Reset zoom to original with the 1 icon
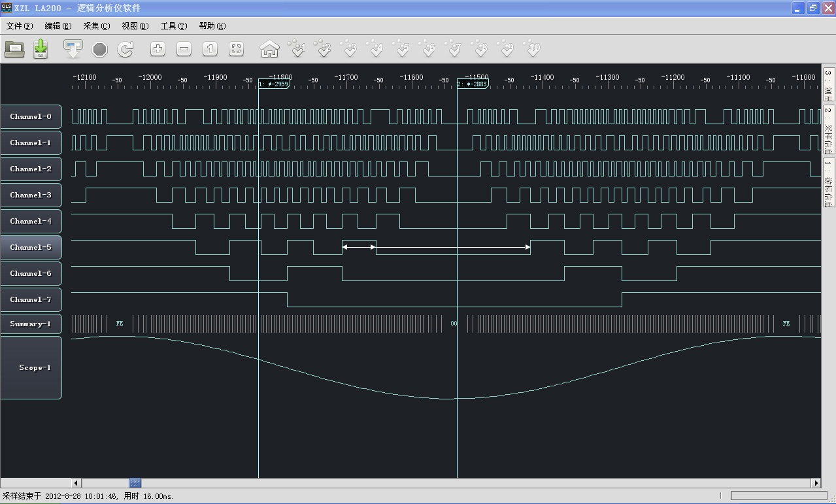This screenshot has width=836, height=504. [x=210, y=49]
